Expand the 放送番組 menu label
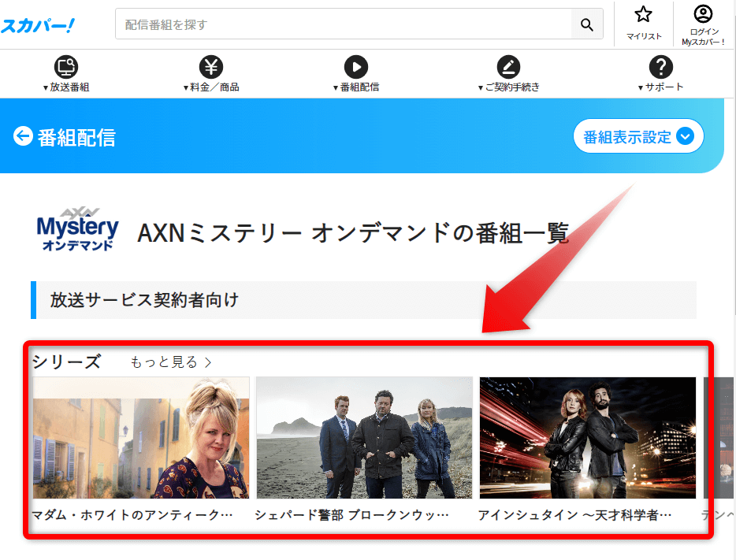Image resolution: width=736 pixels, height=560 pixels. (66, 87)
